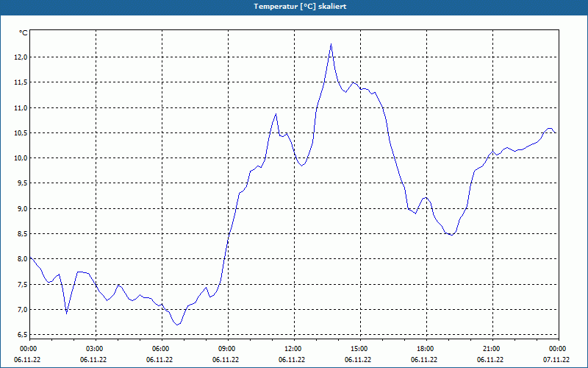The width and height of the screenshot is (588, 368).
Task: Select the 11,5 y-axis tick label
Action: click(21, 82)
